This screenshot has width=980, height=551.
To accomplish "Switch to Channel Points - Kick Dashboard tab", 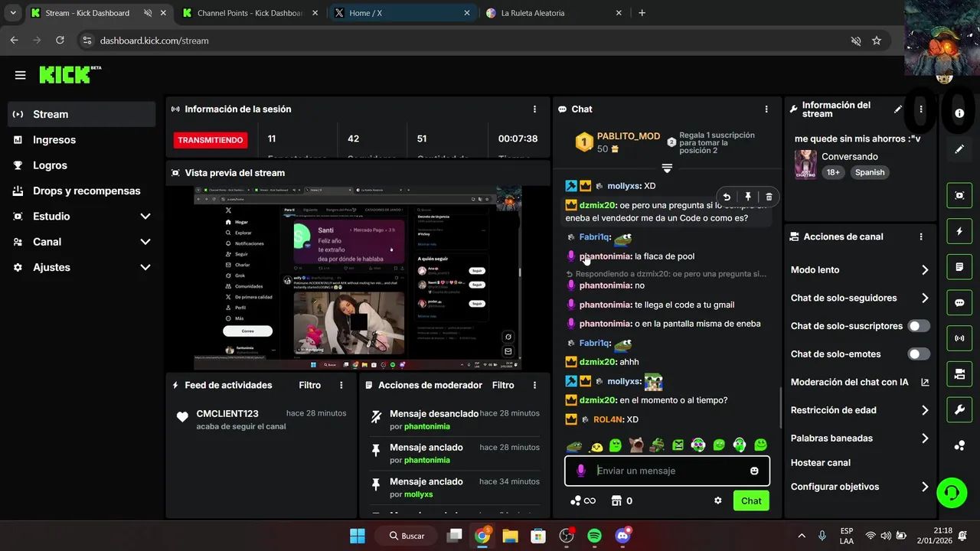I will 249,13.
